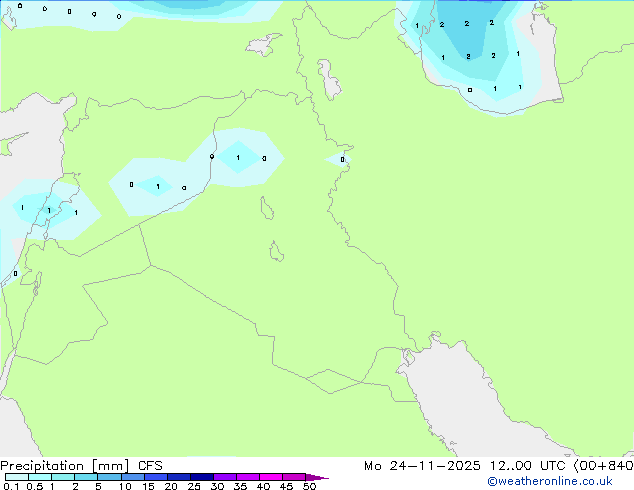
Task: Click the '50' legend scale label
Action: tap(309, 486)
